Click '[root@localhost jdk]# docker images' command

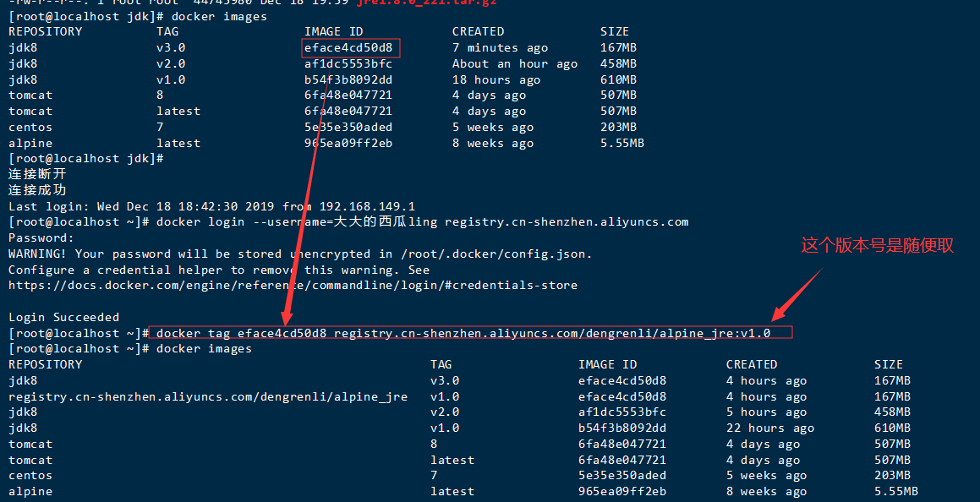(138, 17)
